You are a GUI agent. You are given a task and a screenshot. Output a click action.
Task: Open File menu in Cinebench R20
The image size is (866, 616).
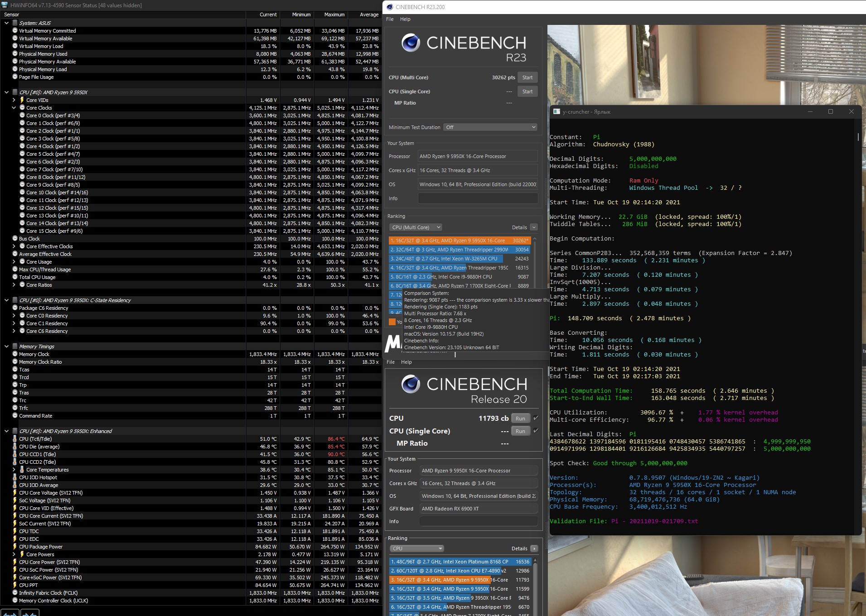(391, 362)
